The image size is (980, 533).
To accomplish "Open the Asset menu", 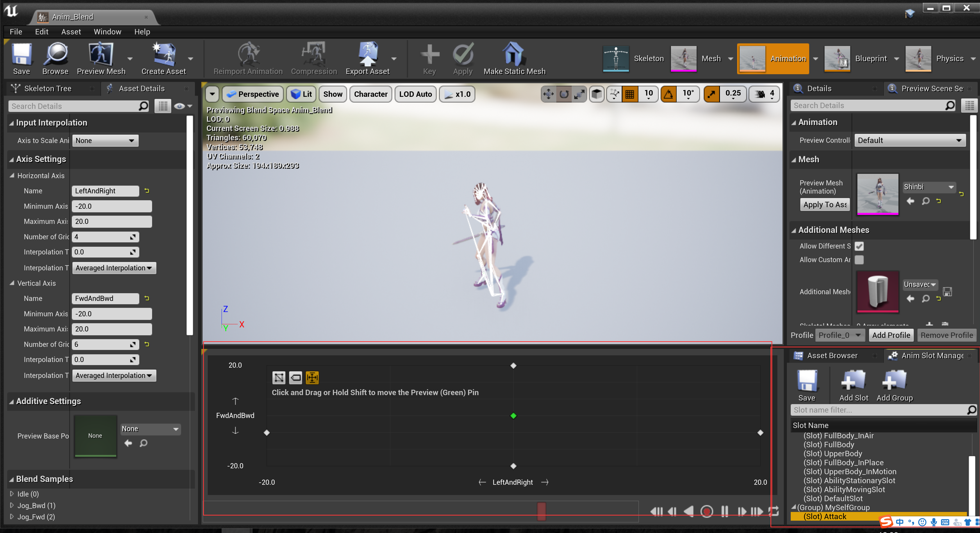I will 71,32.
